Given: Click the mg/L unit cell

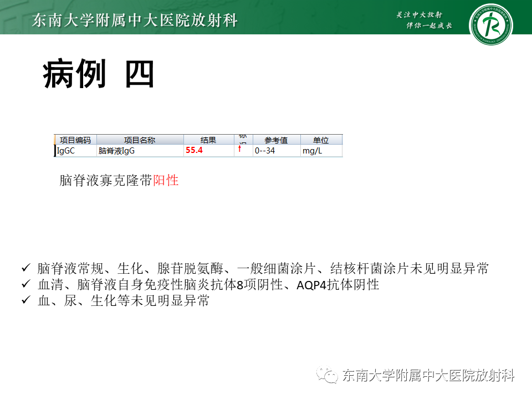Looking at the screenshot, I should point(321,151).
